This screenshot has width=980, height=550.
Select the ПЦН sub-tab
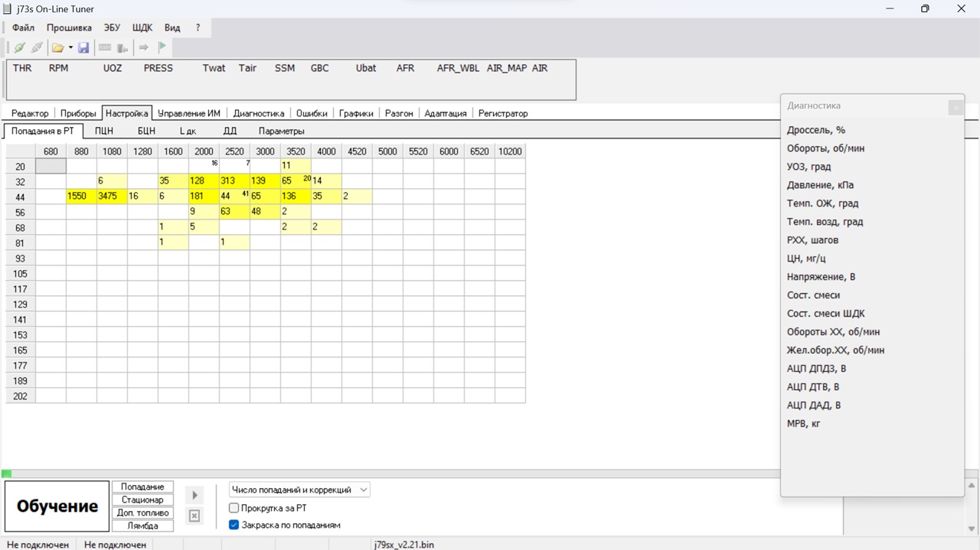(103, 131)
